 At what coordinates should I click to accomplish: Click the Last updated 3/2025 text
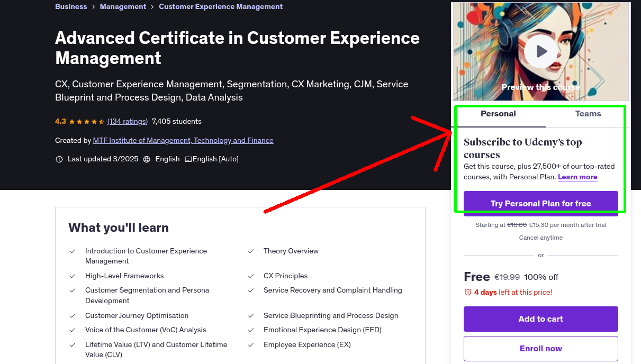pos(102,159)
